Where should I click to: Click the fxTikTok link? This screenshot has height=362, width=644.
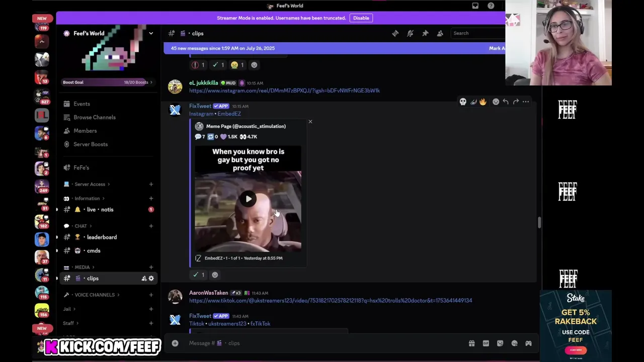point(260,324)
